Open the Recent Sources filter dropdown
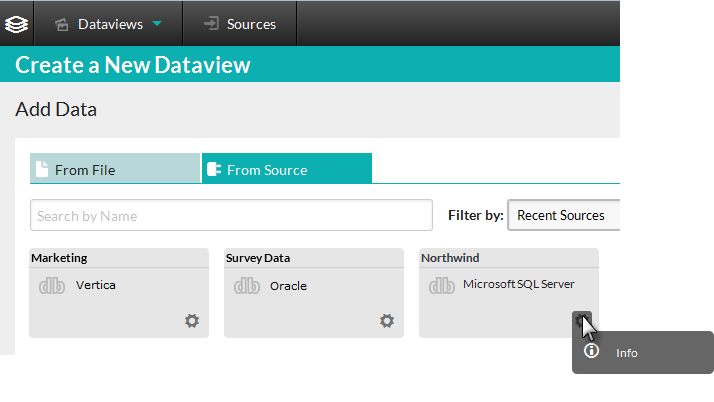This screenshot has height=402, width=714. pyautogui.click(x=564, y=215)
